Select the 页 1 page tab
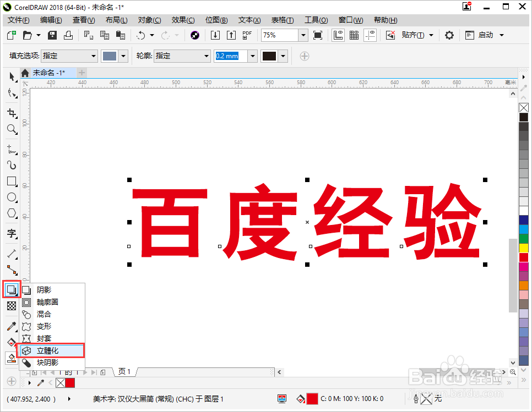The height and width of the screenshot is (412, 532). coord(124,372)
